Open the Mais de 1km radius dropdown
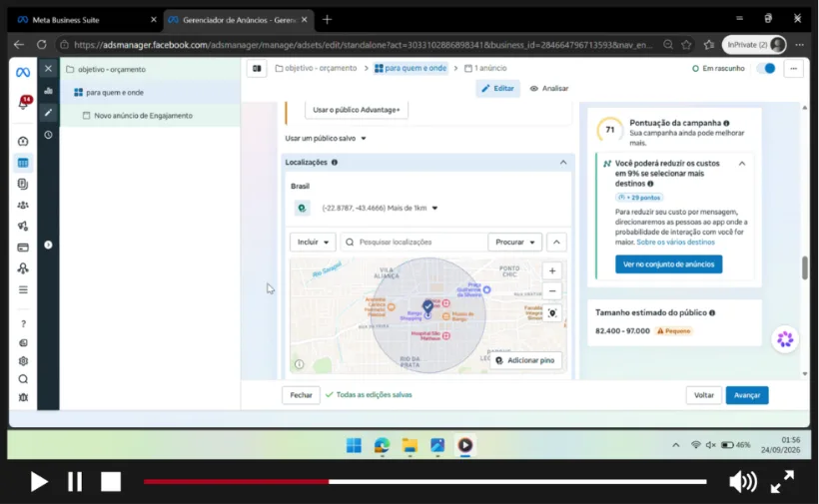This screenshot has height=504, width=819. (380, 208)
